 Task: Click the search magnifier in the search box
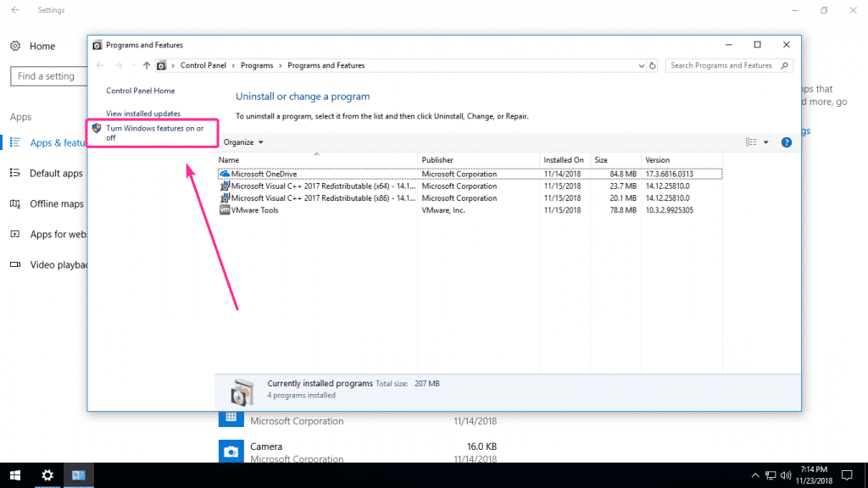point(784,64)
